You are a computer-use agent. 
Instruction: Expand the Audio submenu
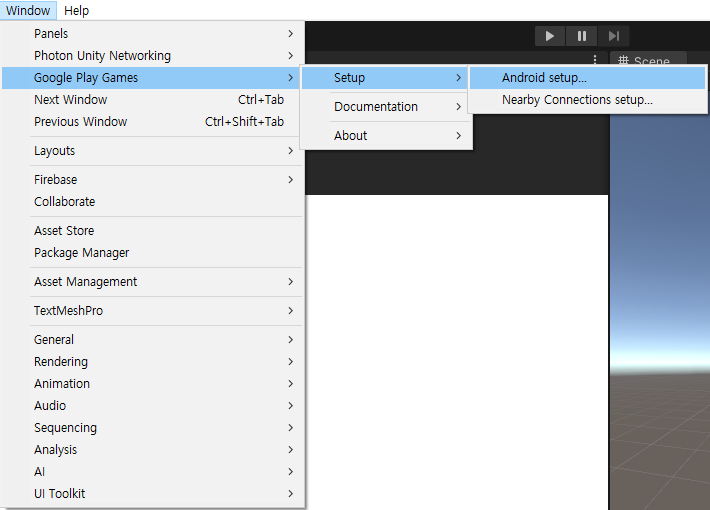pos(153,405)
